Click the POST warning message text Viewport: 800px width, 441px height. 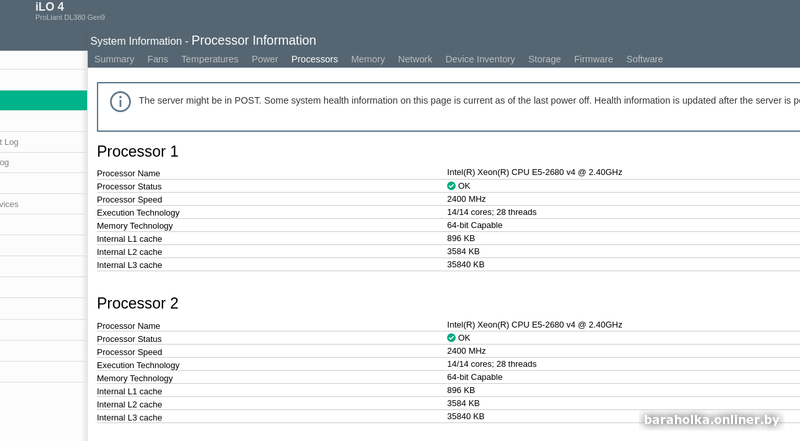[x=469, y=101]
